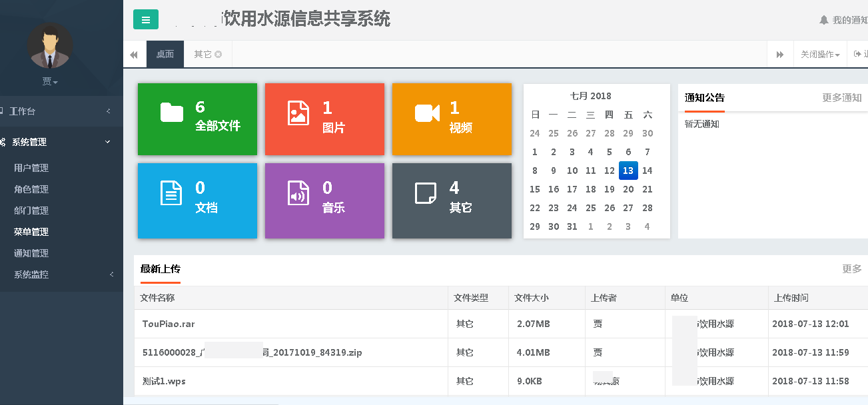Click the green hamburger menu toggle button
Viewport: 868px width, 405px height.
coord(146,20)
